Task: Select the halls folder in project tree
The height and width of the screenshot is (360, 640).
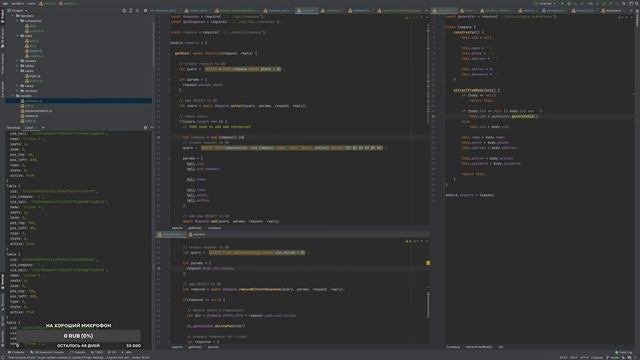Action: (x=26, y=36)
